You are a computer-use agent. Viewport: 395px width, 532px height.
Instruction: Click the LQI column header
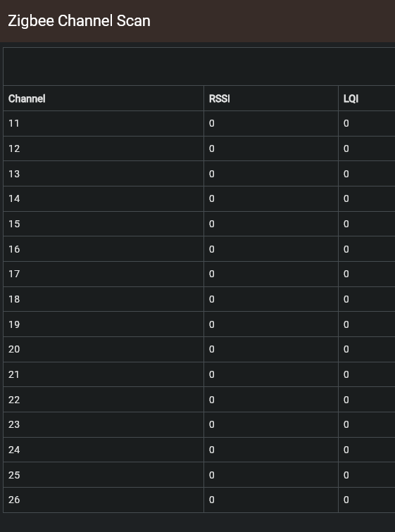(x=351, y=99)
